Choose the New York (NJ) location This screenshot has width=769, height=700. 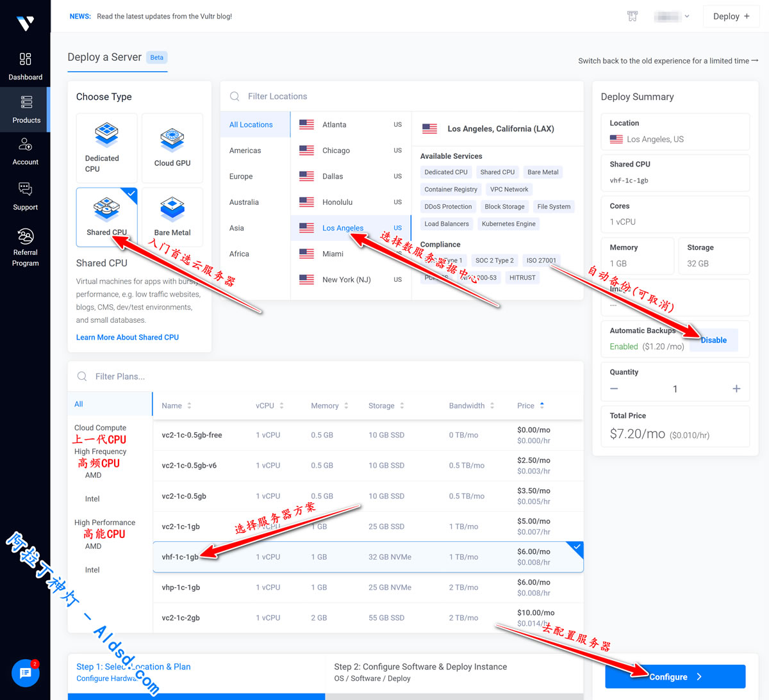click(351, 279)
